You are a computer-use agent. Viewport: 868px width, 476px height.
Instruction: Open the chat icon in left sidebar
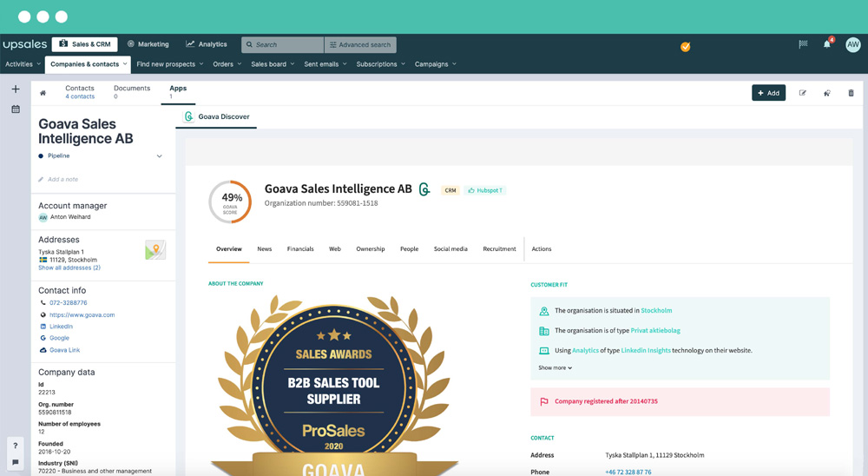(16, 462)
